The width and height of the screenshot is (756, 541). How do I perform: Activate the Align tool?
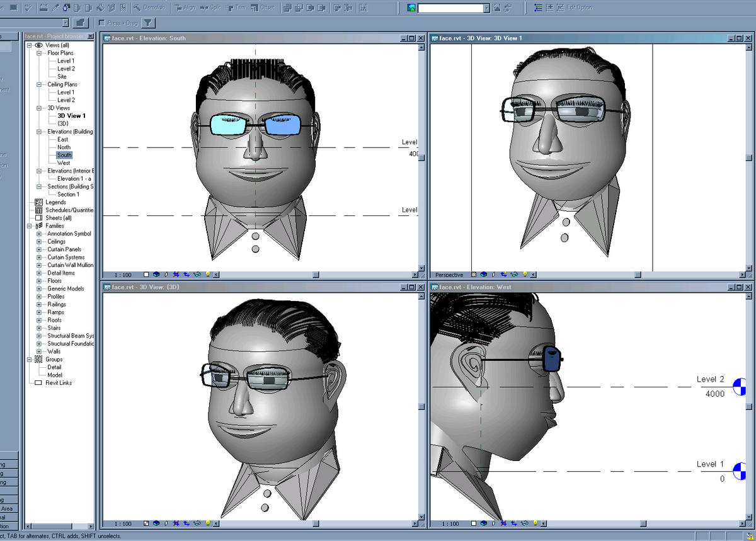click(x=187, y=8)
